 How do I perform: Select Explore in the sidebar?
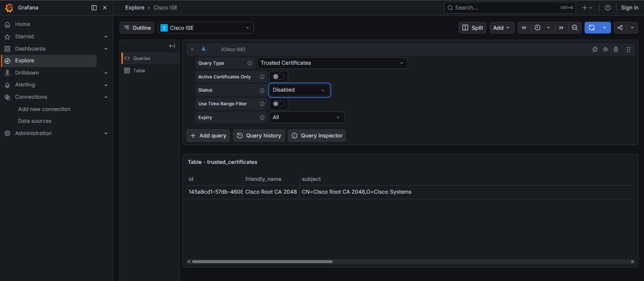[49, 60]
